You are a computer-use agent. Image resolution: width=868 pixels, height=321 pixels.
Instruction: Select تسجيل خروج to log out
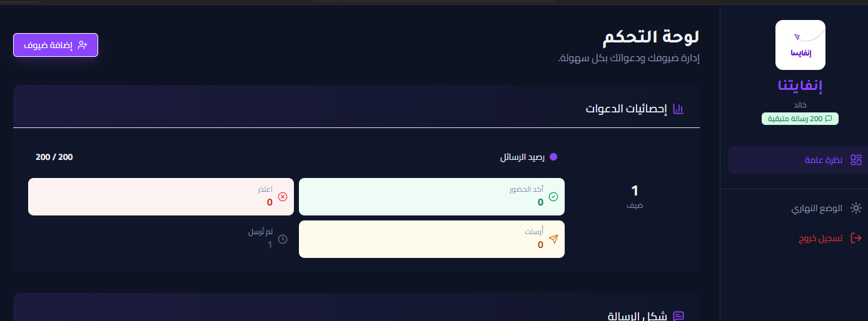tap(821, 238)
